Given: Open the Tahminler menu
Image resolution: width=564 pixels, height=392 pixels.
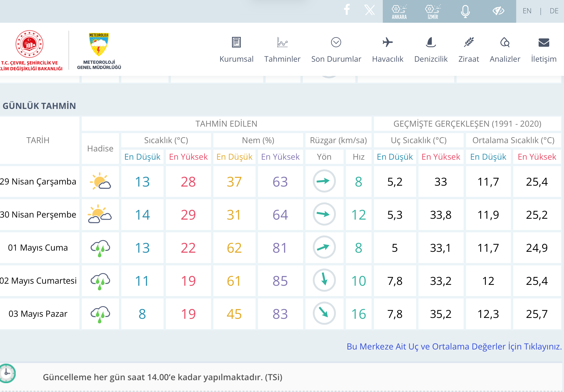Looking at the screenshot, I should pos(282,59).
